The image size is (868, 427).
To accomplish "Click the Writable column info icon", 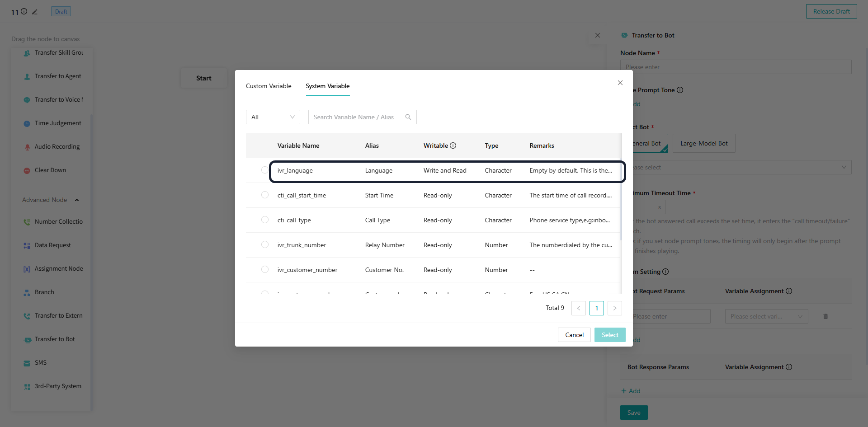I will coord(453,145).
